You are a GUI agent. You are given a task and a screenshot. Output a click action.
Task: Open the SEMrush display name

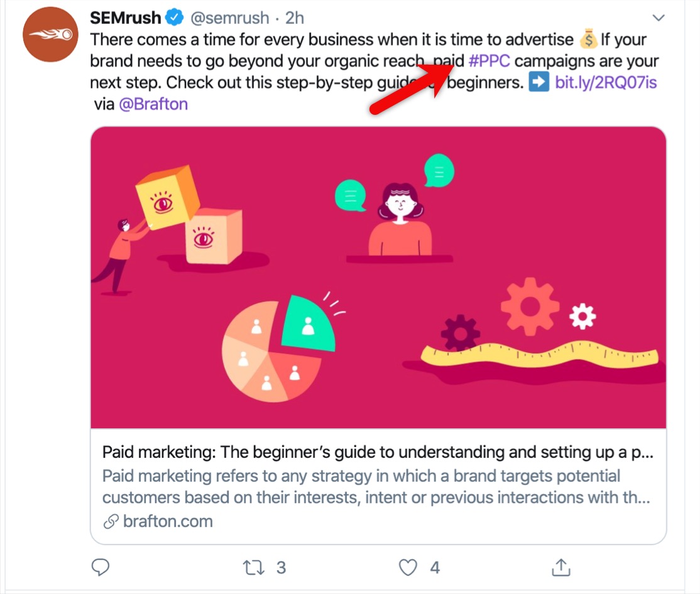[126, 18]
